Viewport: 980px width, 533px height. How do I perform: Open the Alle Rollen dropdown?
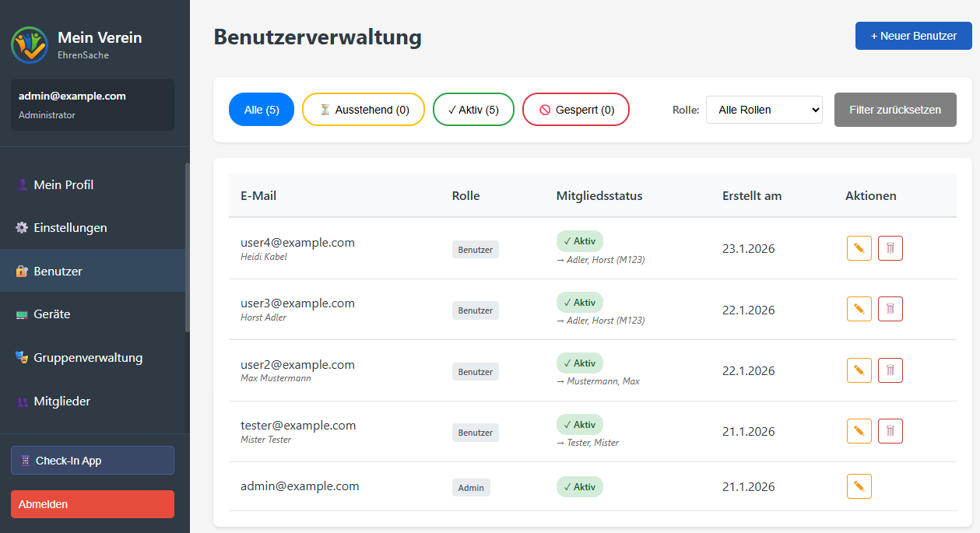coord(764,110)
